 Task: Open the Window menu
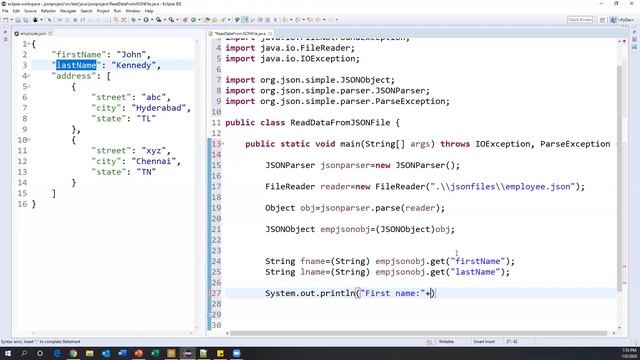tap(133, 11)
